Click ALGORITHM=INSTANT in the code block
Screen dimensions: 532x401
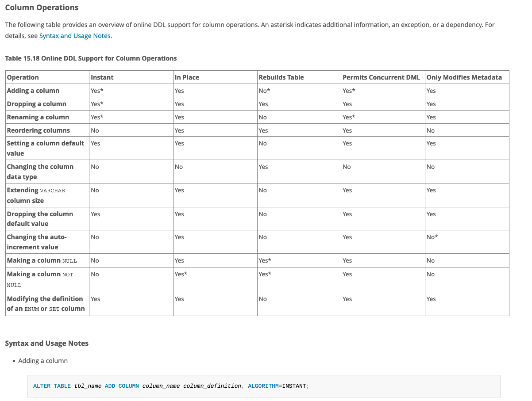[277, 386]
